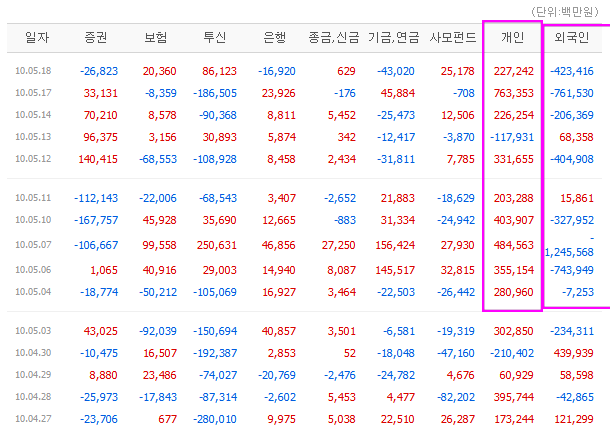Click the 종금,신금 column header

point(334,37)
